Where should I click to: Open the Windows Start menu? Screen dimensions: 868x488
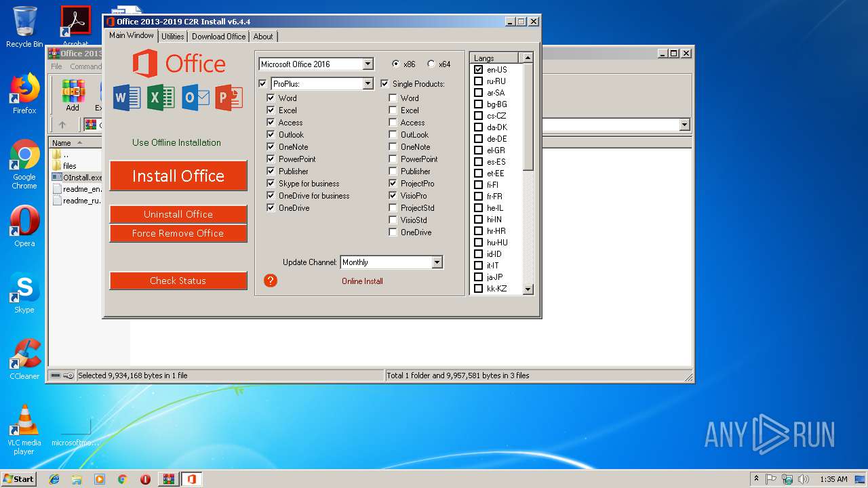(19, 479)
